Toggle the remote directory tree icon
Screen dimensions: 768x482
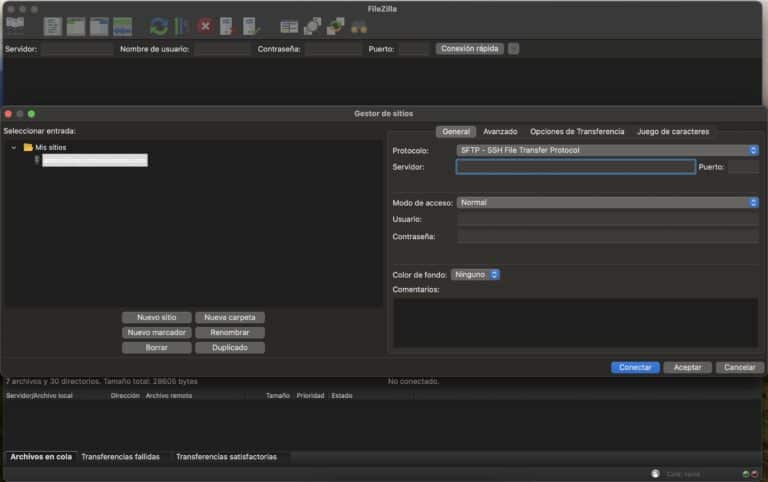[x=99, y=26]
